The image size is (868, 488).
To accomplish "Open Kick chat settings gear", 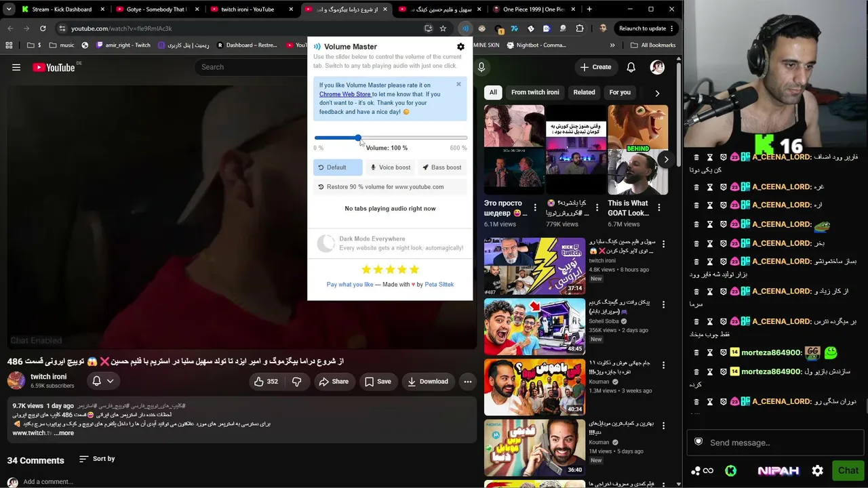I will (x=818, y=470).
